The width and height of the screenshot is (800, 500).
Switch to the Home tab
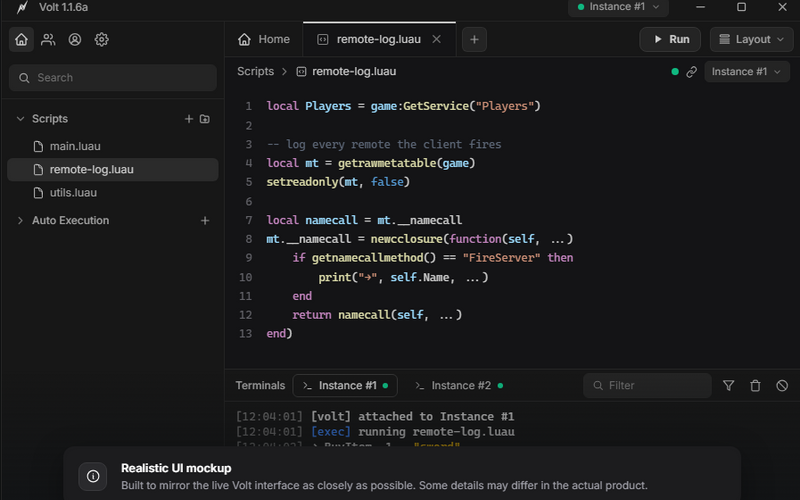pyautogui.click(x=264, y=39)
